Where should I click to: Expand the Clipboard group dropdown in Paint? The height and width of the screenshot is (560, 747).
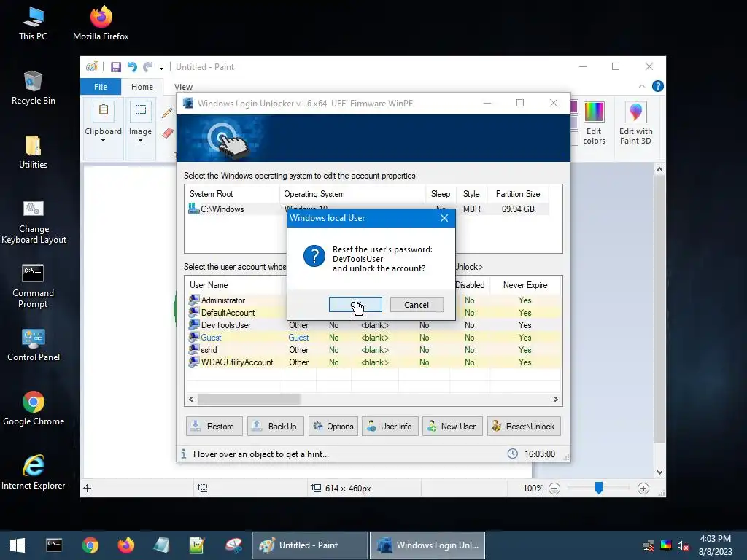pyautogui.click(x=103, y=141)
